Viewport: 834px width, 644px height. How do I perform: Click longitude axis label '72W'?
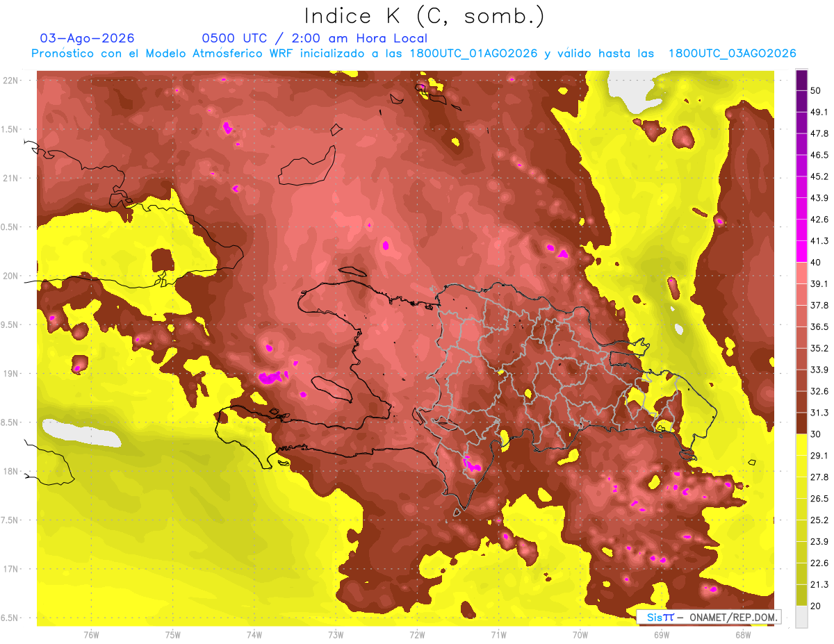coord(417,635)
